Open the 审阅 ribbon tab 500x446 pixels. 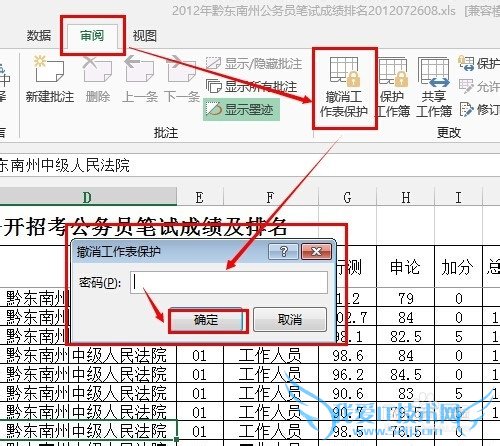pos(92,35)
